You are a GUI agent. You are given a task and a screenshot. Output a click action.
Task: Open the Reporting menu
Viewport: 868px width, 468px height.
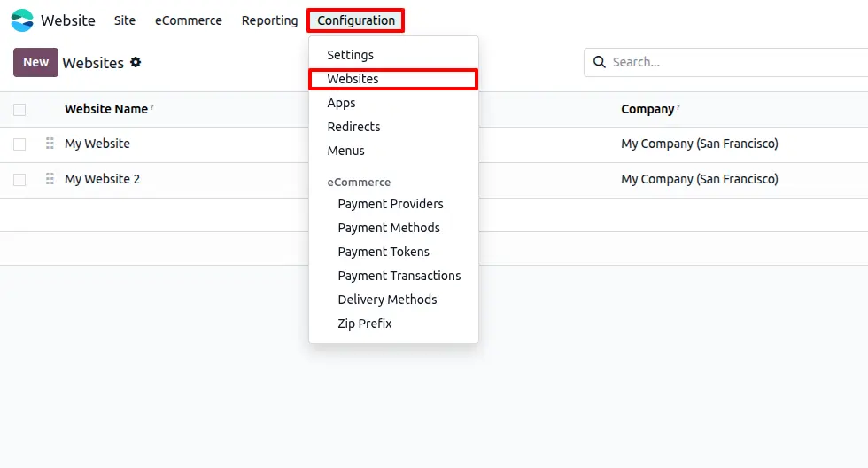(x=269, y=20)
